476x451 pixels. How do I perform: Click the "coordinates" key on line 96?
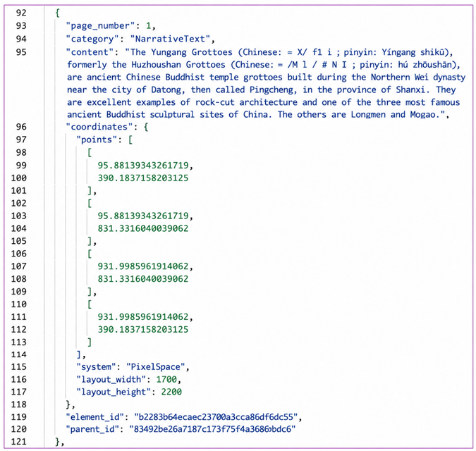(x=99, y=127)
